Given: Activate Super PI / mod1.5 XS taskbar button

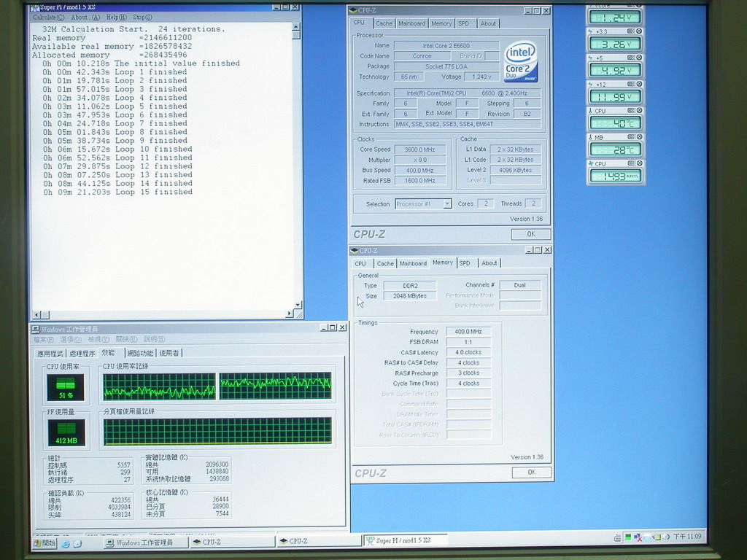Looking at the screenshot, I should click(405, 540).
